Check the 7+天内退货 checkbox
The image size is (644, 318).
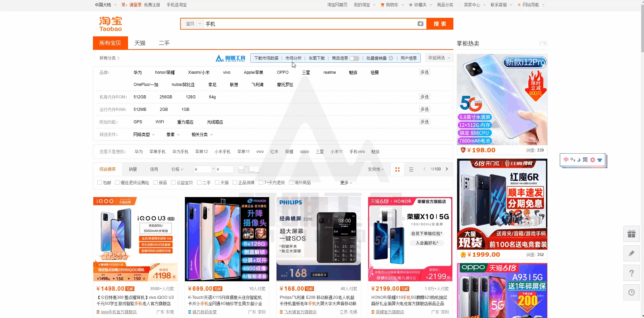pyautogui.click(x=261, y=182)
